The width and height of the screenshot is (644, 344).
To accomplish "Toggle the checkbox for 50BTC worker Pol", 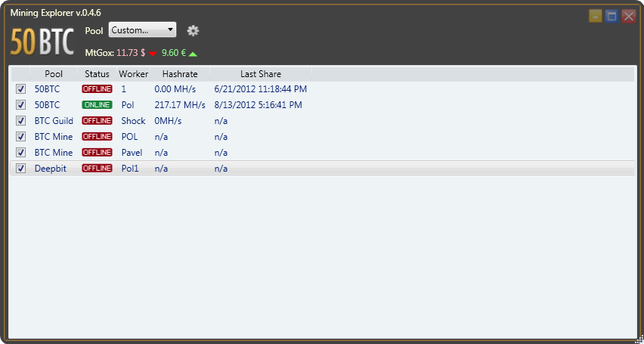I will [x=21, y=105].
